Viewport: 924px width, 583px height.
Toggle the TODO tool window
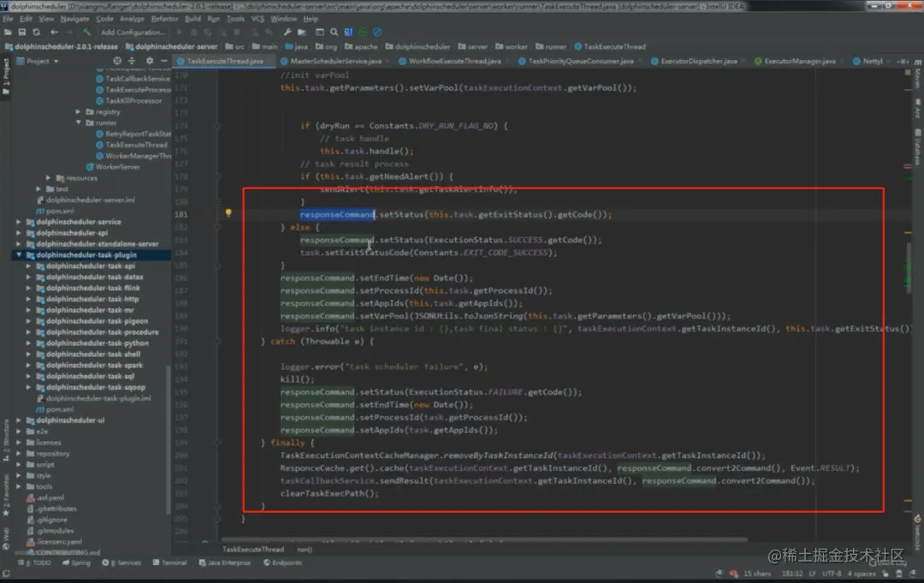[37, 562]
